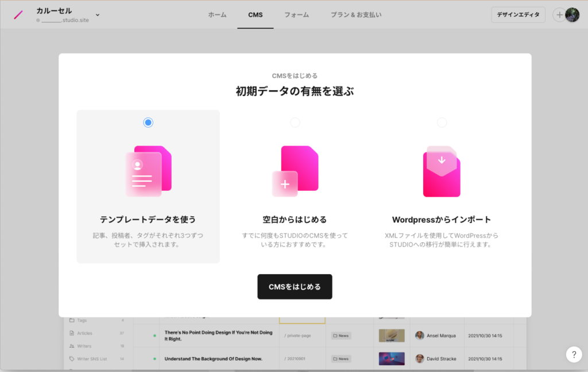Open the カルーセル project dropdown arrow
Image resolution: width=588 pixels, height=372 pixels.
[x=98, y=15]
